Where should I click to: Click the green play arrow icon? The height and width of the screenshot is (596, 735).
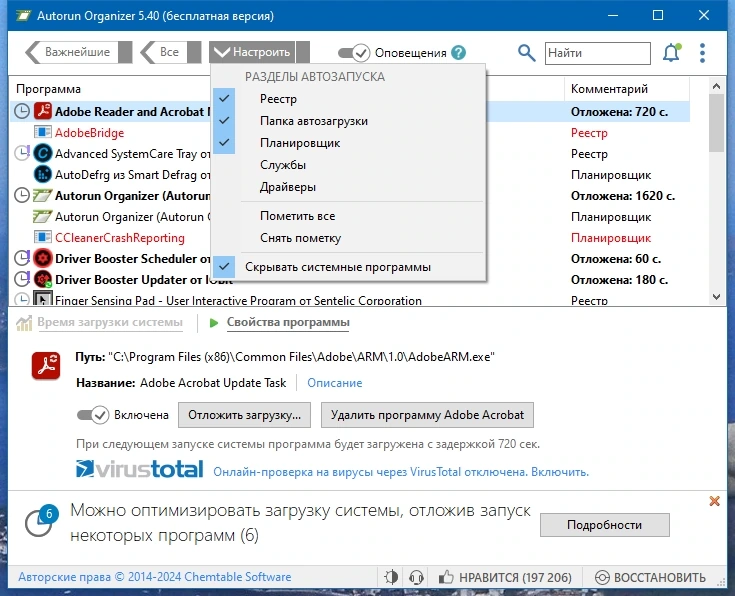(214, 323)
